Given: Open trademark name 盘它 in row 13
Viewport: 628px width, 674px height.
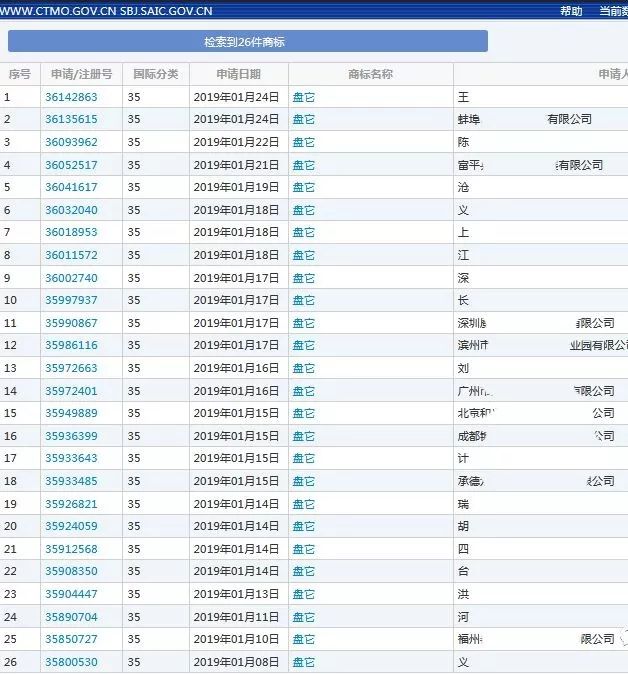Looking at the screenshot, I should 303,368.
